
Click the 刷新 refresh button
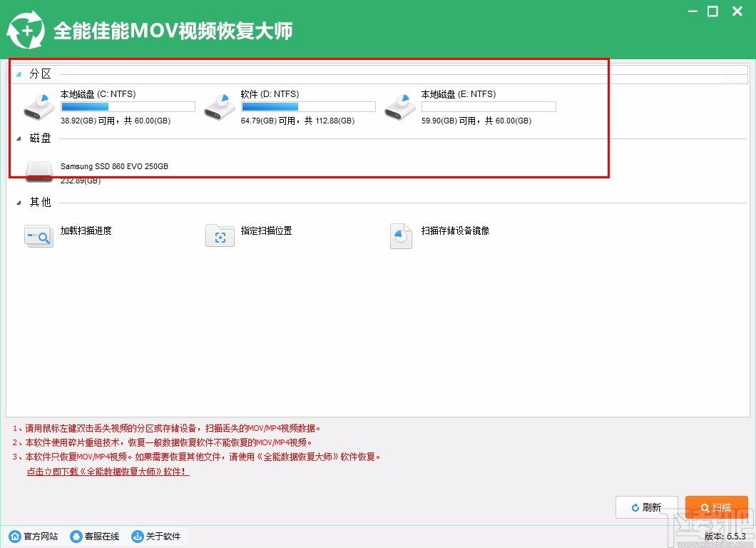pos(647,507)
